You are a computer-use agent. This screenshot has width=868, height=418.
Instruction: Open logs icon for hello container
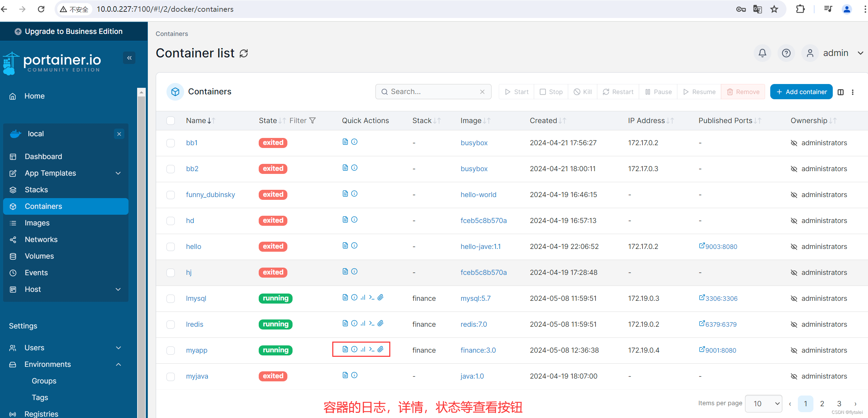(345, 245)
